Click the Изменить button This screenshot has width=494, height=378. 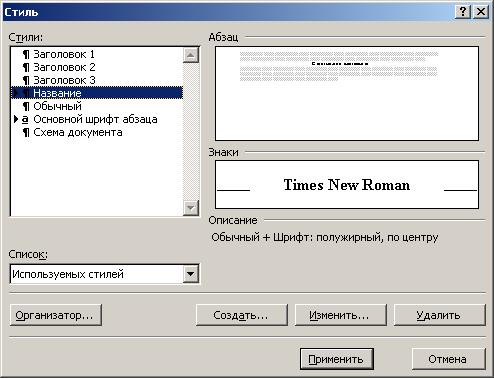pyautogui.click(x=340, y=315)
